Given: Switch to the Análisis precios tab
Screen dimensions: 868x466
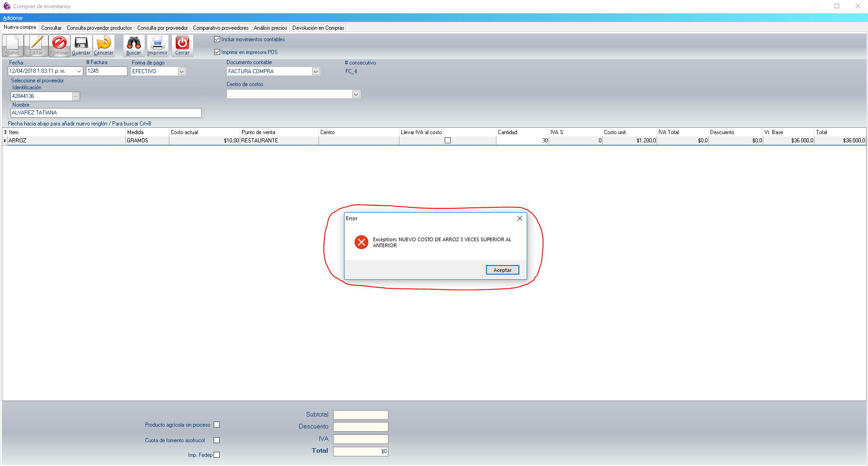Looking at the screenshot, I should [270, 28].
